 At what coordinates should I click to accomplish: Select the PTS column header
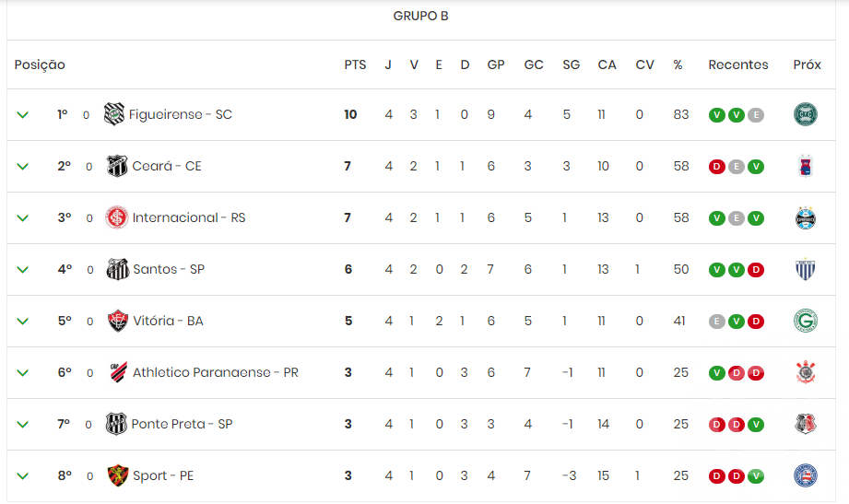coord(355,65)
